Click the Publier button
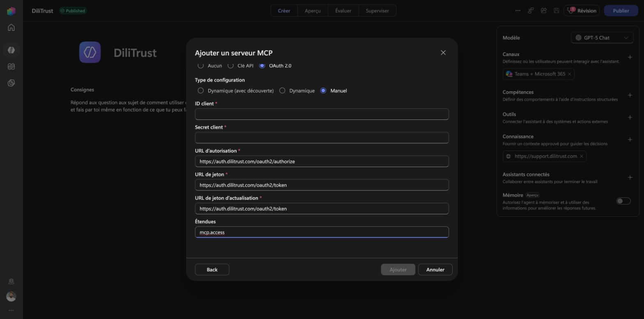 (x=621, y=11)
